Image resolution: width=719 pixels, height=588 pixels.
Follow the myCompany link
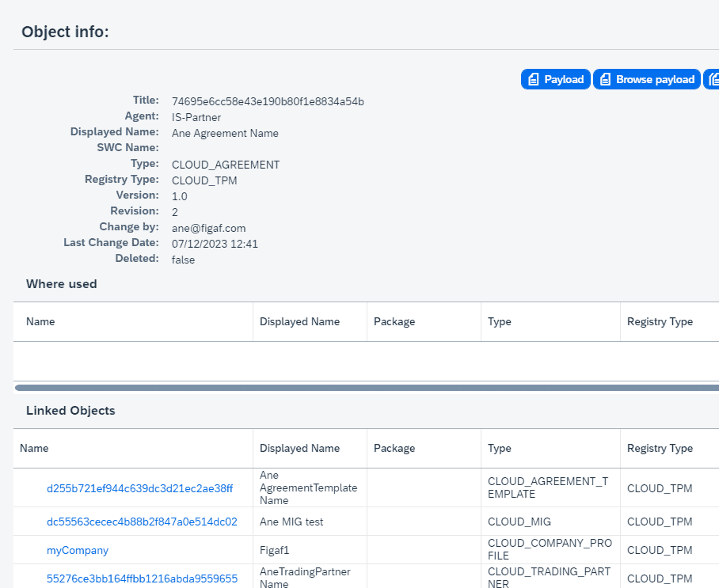click(x=78, y=550)
